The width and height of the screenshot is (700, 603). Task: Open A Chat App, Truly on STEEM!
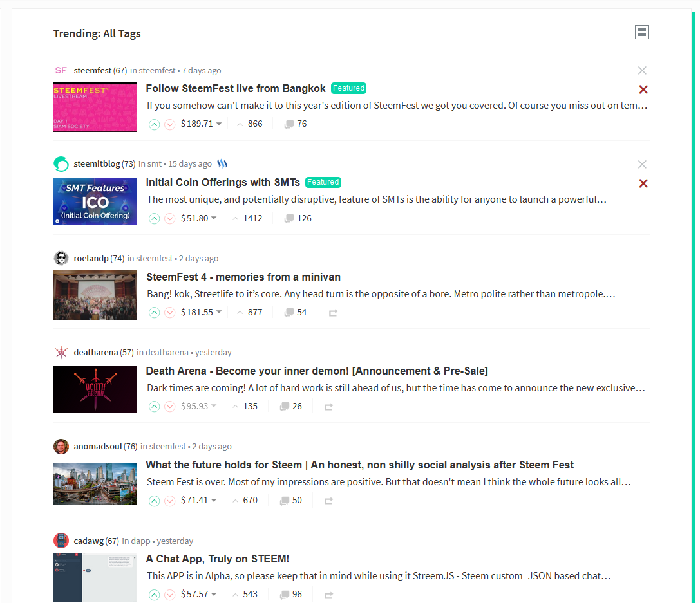click(218, 559)
